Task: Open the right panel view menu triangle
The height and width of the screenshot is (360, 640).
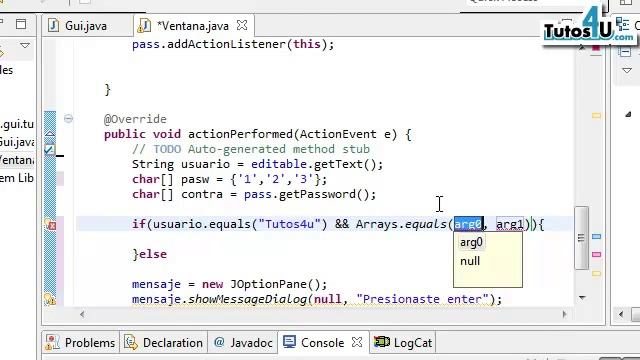Action: tap(627, 71)
